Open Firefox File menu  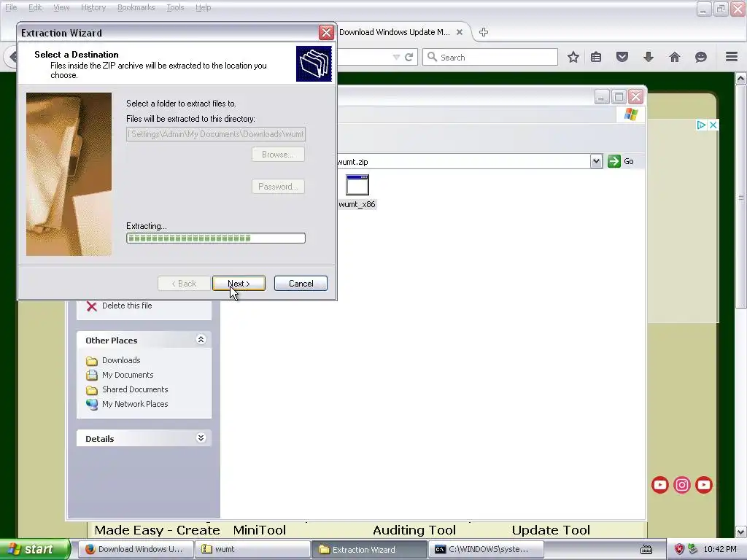click(11, 7)
